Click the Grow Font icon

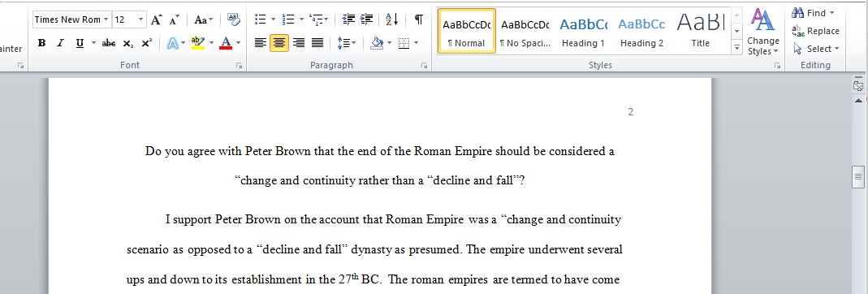156,20
